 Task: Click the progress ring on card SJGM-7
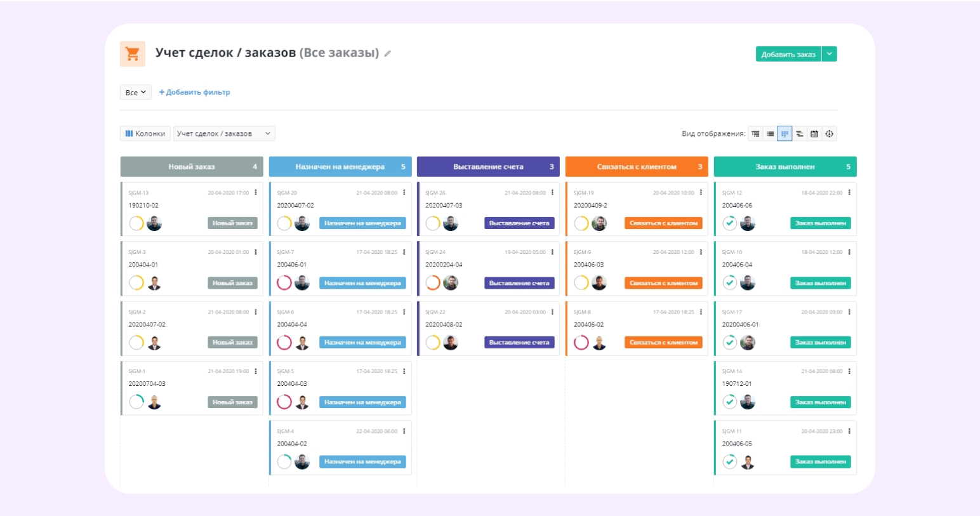click(284, 283)
